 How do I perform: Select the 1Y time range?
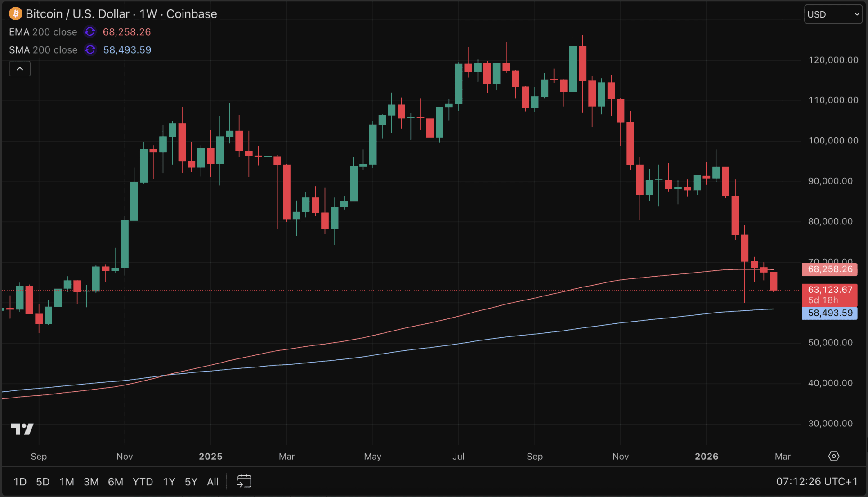point(169,482)
